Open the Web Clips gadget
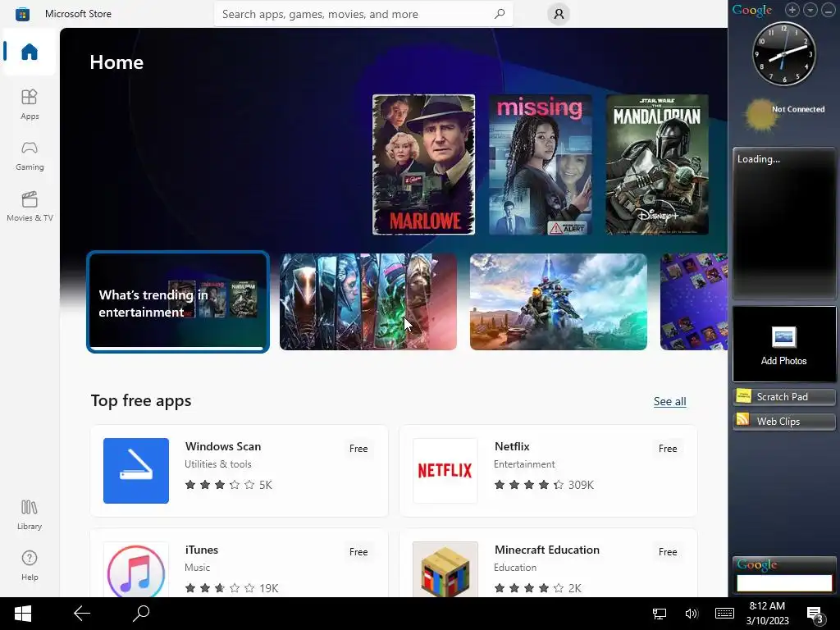 pos(783,421)
